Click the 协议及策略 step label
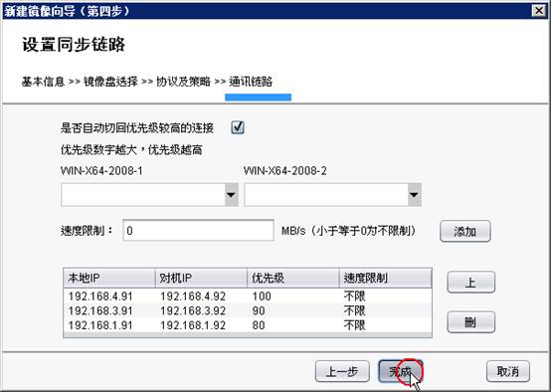551x392 pixels. (x=183, y=82)
